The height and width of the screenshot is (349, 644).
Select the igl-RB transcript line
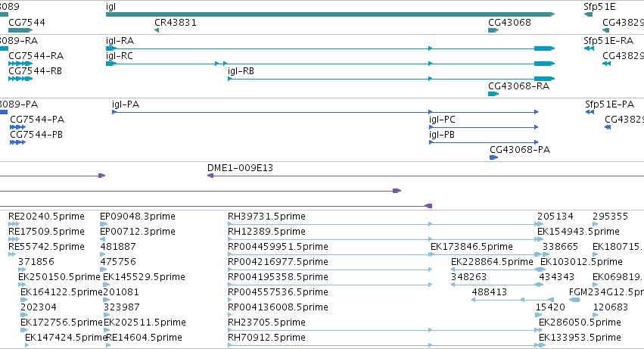point(391,79)
